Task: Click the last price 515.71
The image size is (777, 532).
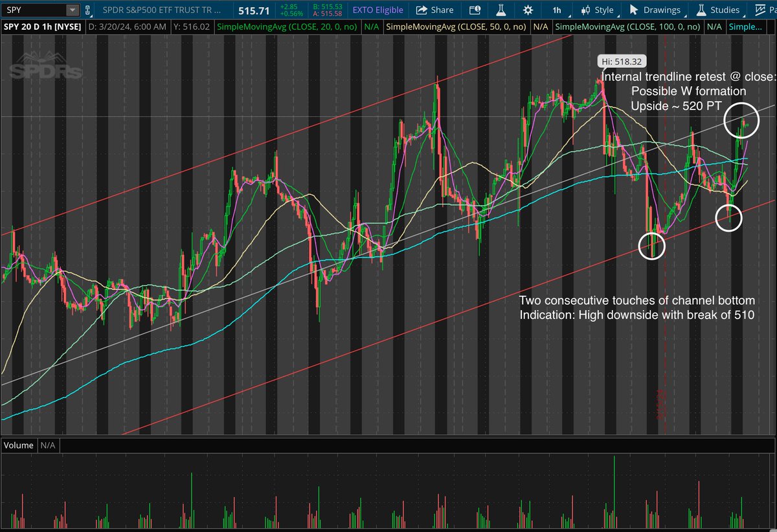Action: point(254,10)
